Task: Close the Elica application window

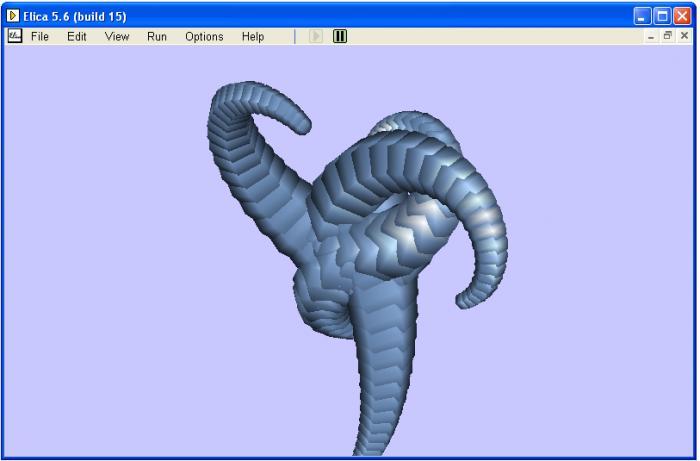Action: coord(683,17)
